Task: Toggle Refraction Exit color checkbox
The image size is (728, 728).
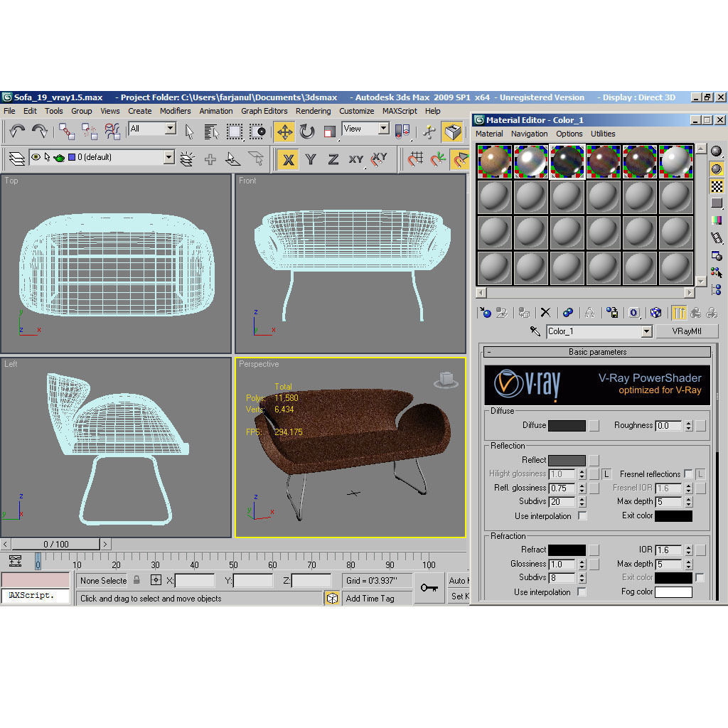Action: click(700, 577)
